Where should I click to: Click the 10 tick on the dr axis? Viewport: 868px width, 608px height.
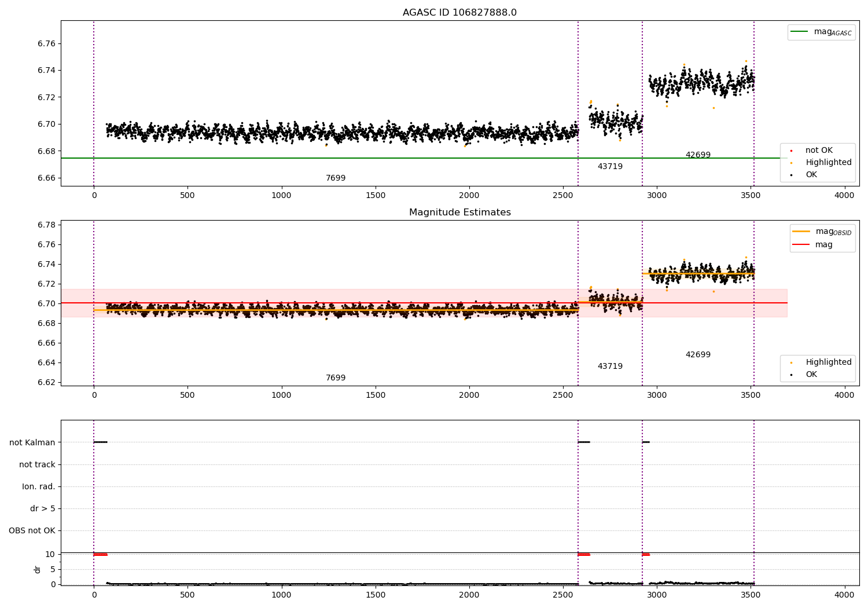[50, 554]
